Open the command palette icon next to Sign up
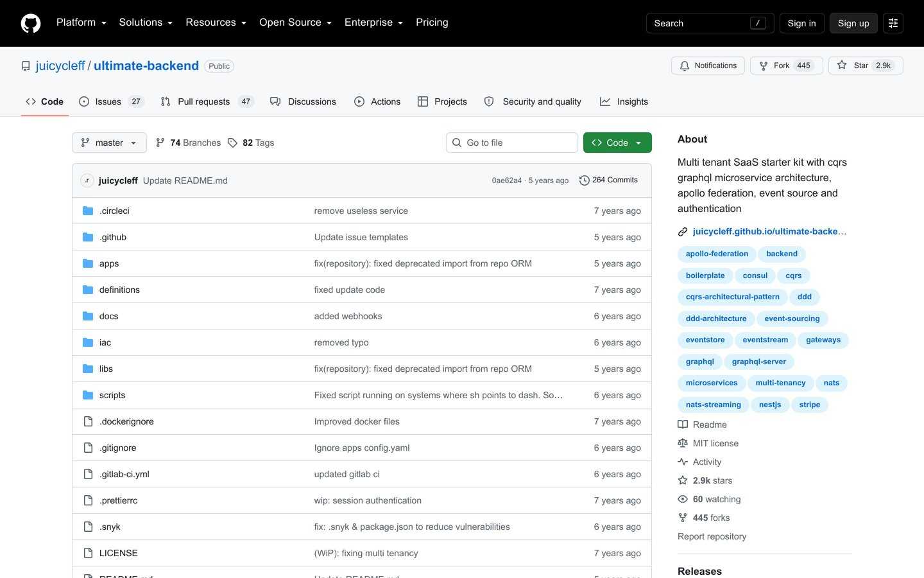The width and height of the screenshot is (924, 578). 893,23
